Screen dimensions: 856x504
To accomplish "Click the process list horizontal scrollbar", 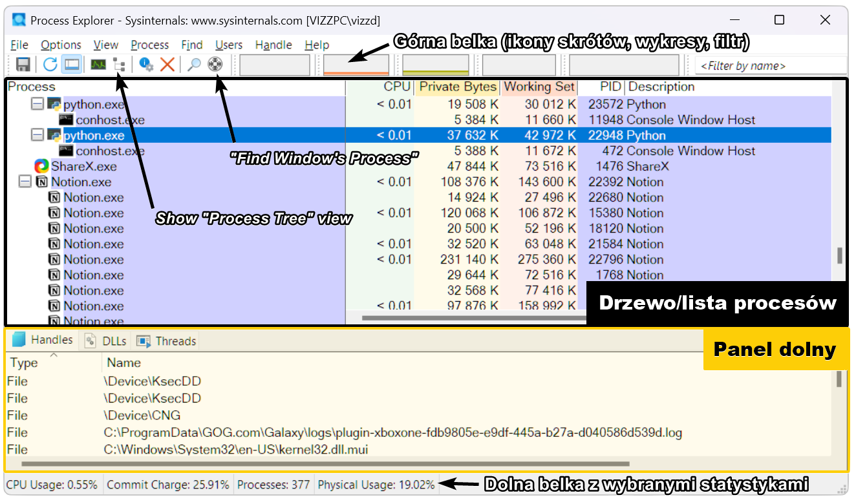I will (474, 317).
